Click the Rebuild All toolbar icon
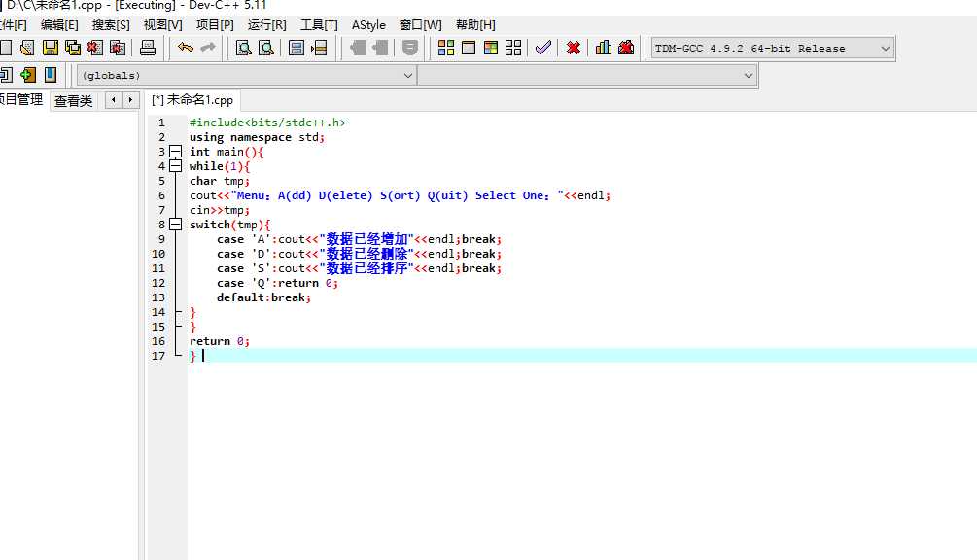Screen dimensions: 977x560 click(x=513, y=48)
